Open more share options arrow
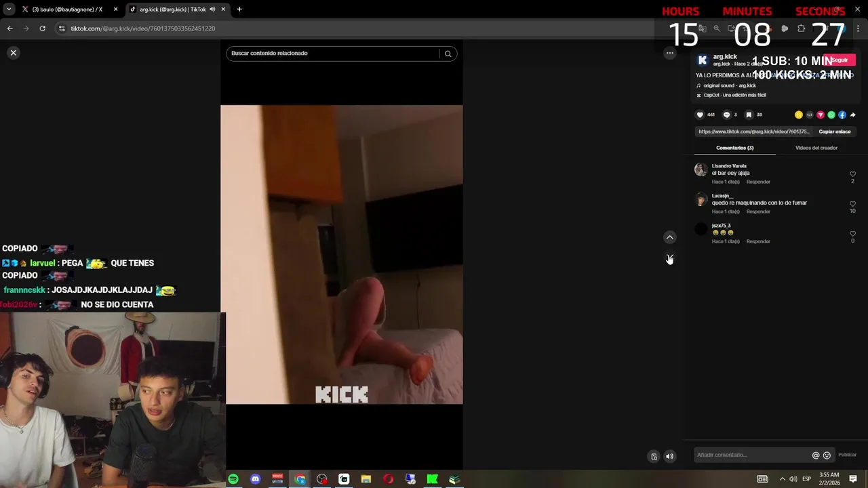The width and height of the screenshot is (868, 488). click(852, 115)
